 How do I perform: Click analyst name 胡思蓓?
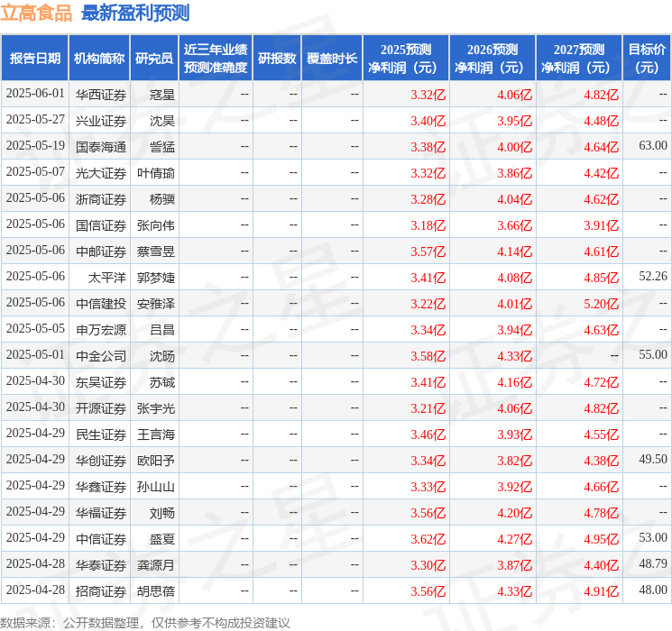pos(156,591)
